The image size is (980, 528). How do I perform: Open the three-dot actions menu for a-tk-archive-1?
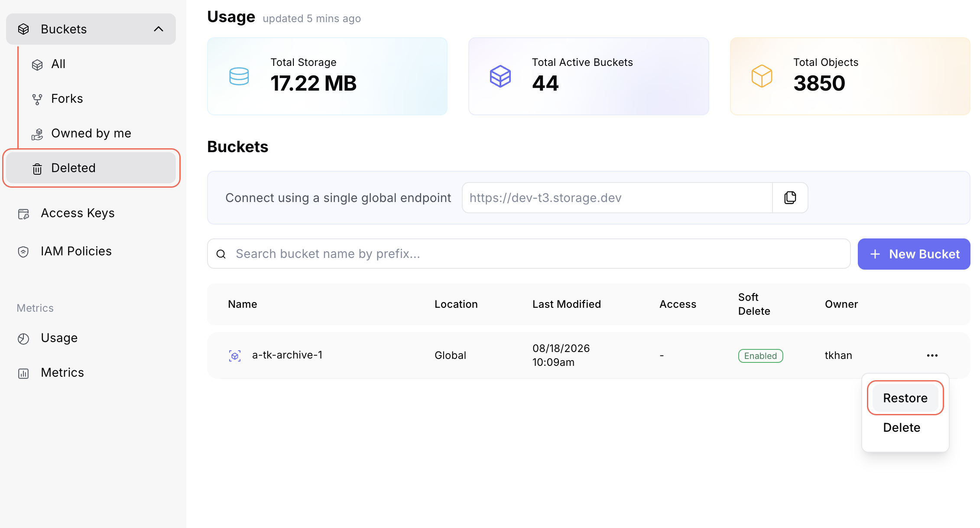(x=932, y=355)
